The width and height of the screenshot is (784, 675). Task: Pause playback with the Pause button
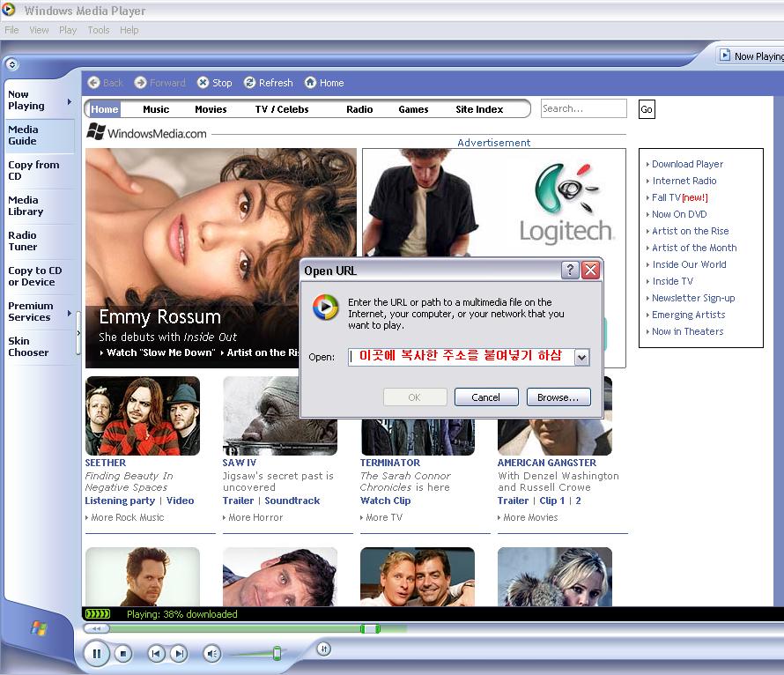(97, 653)
